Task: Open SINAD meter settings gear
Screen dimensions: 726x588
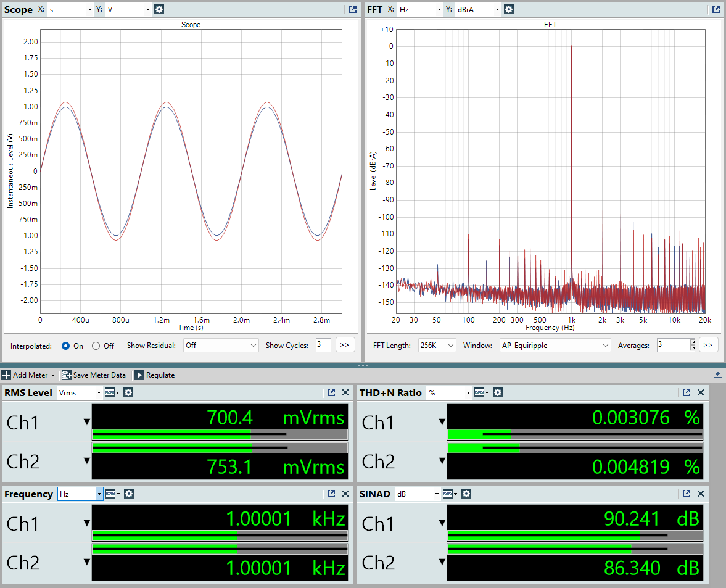Action: click(466, 494)
